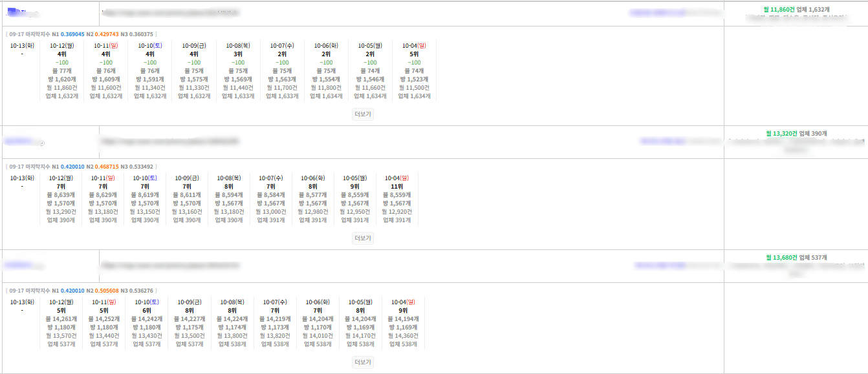Select the 월 11,860건 업체 1,632개 summary header
868x374 pixels.
[795, 10]
